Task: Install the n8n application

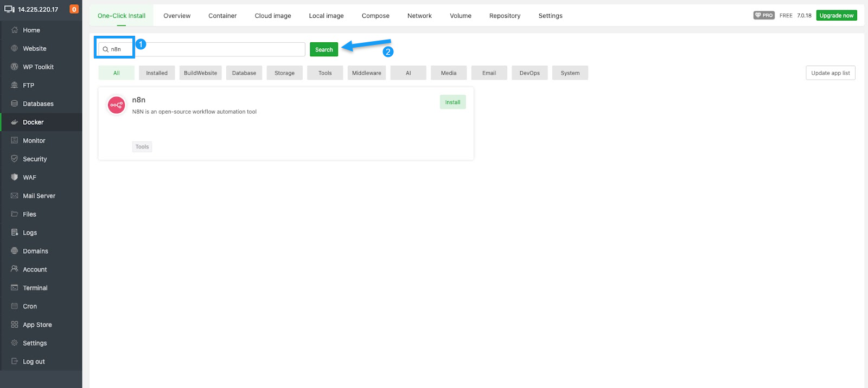Action: pyautogui.click(x=453, y=102)
